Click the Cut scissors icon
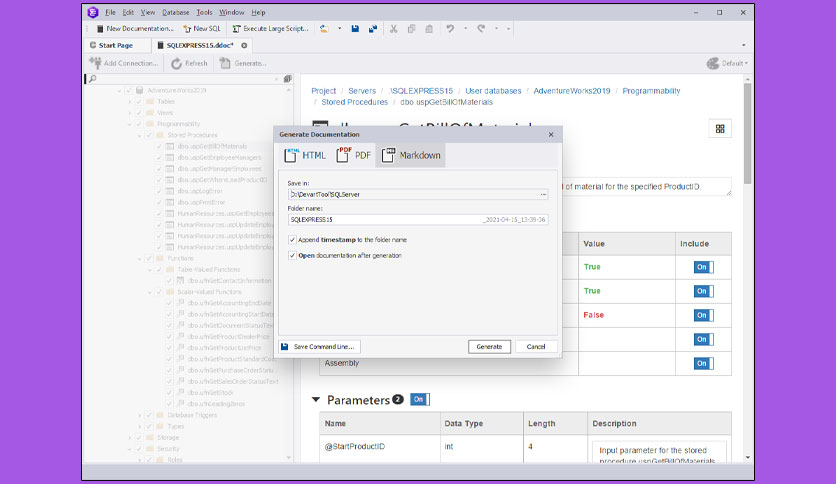The image size is (836, 484). click(393, 29)
